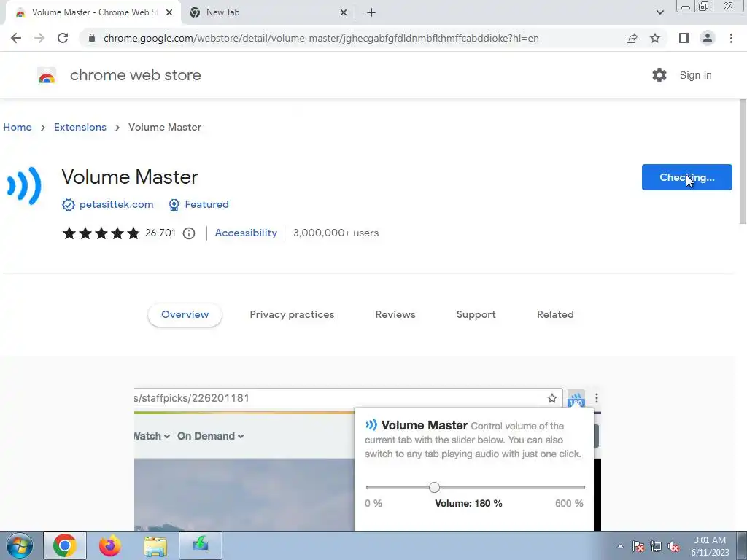Click the page vertical scrollbar
This screenshot has width=747, height=560.
(x=742, y=162)
